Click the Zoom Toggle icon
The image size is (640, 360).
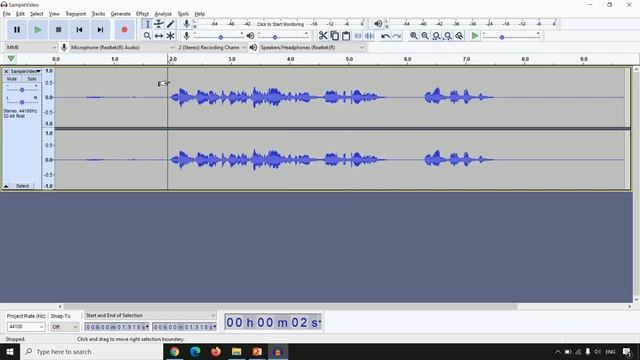point(459,36)
